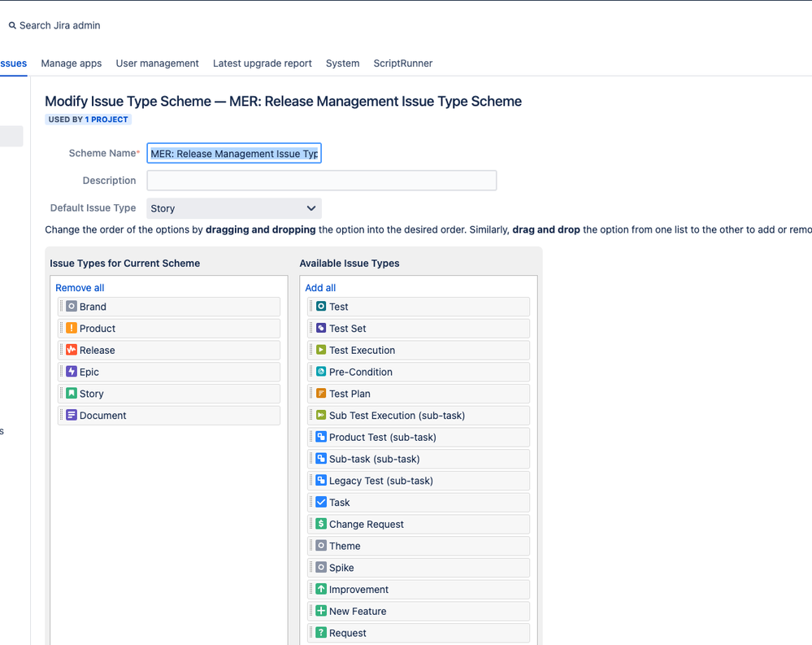Select the Test Set row label
The width and height of the screenshot is (812, 645).
[348, 329]
